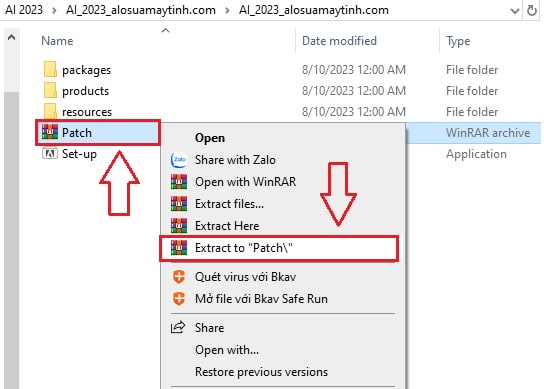Click the WinRAR icon beside Open with WinRAR
The height and width of the screenshot is (389, 544).
[x=179, y=182]
